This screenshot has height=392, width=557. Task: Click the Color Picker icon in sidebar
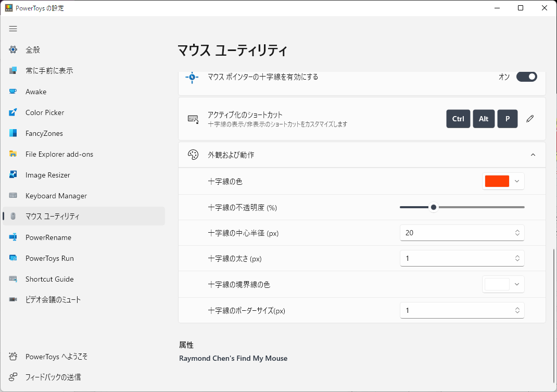[x=14, y=112]
